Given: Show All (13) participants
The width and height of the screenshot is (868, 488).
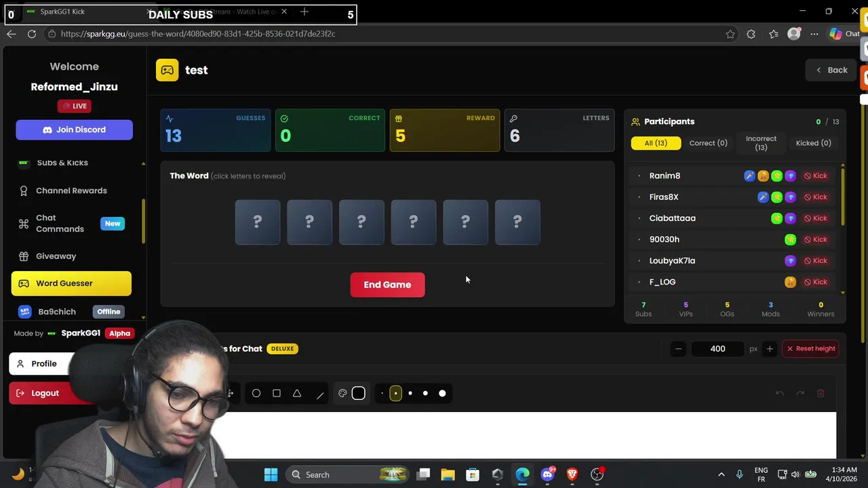Looking at the screenshot, I should pos(656,143).
